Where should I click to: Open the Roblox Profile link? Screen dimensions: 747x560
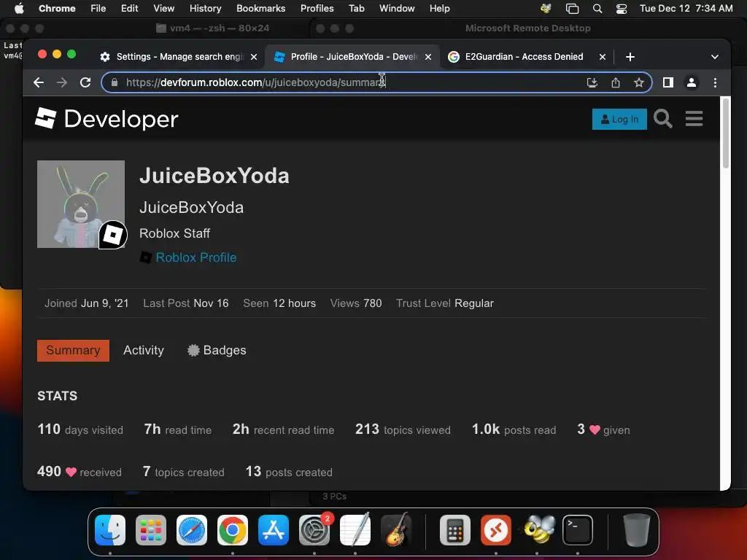[x=196, y=257]
